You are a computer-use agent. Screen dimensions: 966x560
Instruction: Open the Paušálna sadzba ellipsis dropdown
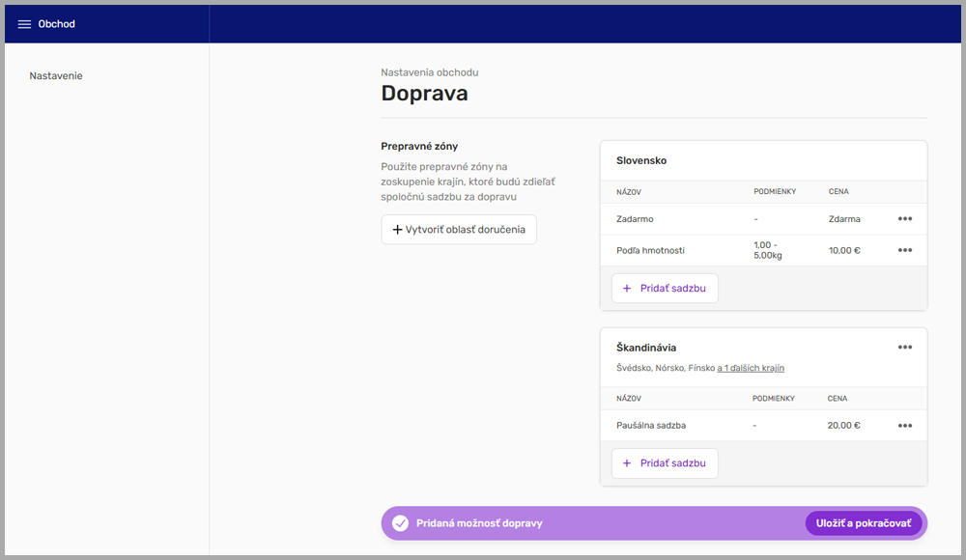point(905,425)
